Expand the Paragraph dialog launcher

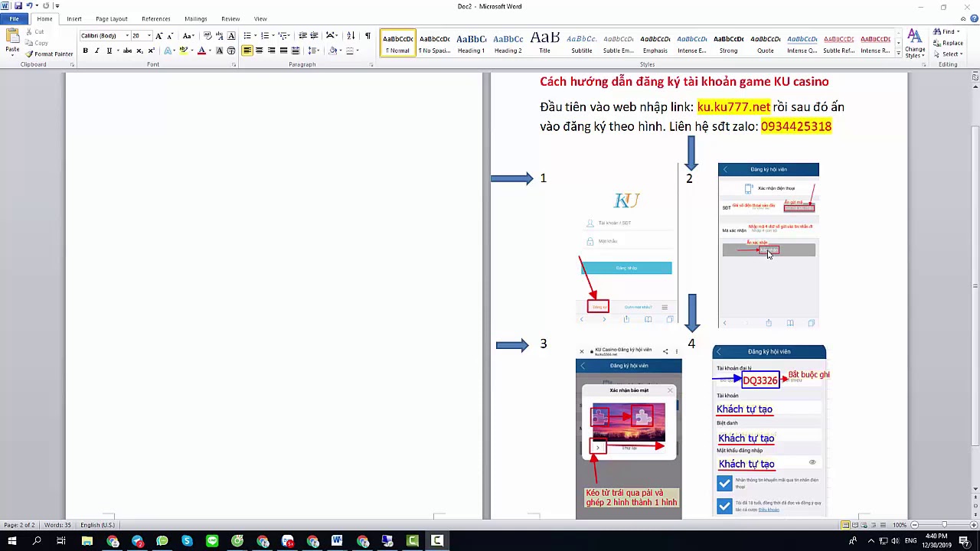[371, 65]
